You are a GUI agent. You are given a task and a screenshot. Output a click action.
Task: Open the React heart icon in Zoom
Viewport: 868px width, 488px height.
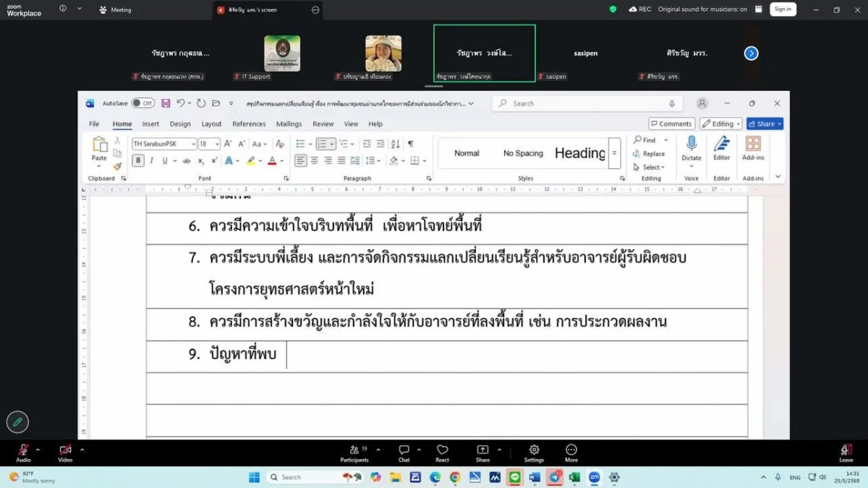coord(442,453)
